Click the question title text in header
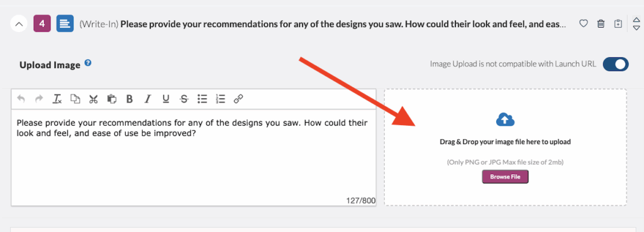The width and height of the screenshot is (644, 232). click(343, 24)
